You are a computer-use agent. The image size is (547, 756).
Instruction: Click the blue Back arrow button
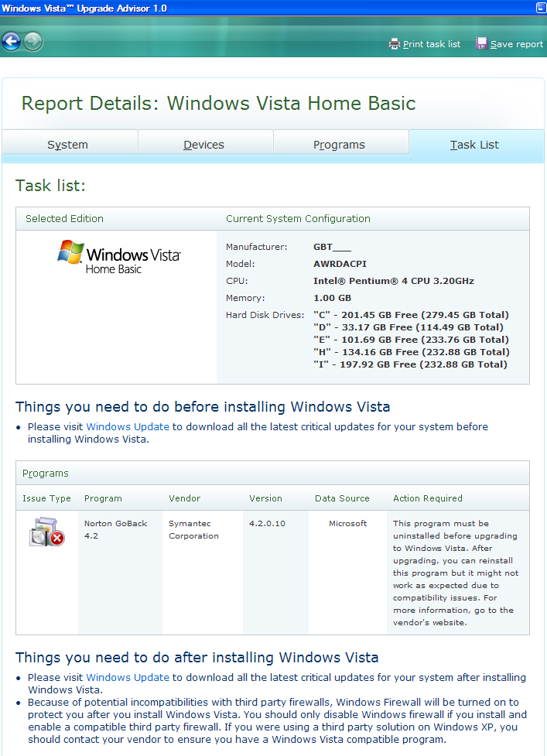pyautogui.click(x=12, y=42)
